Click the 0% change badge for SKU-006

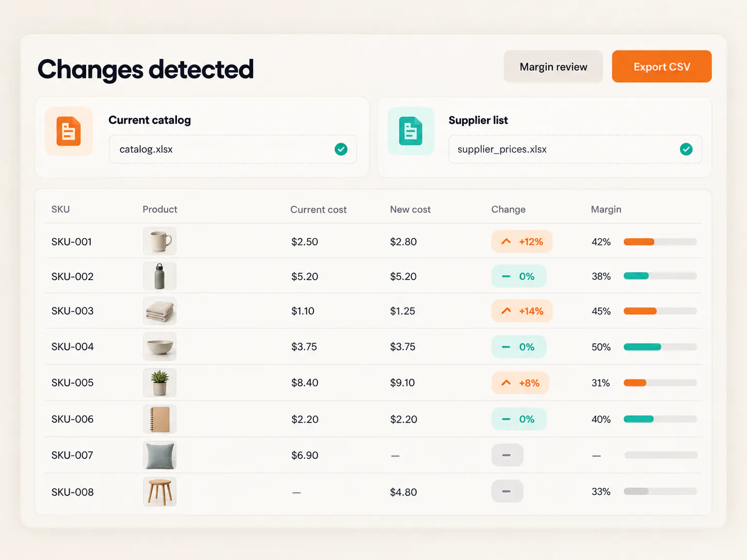[518, 419]
